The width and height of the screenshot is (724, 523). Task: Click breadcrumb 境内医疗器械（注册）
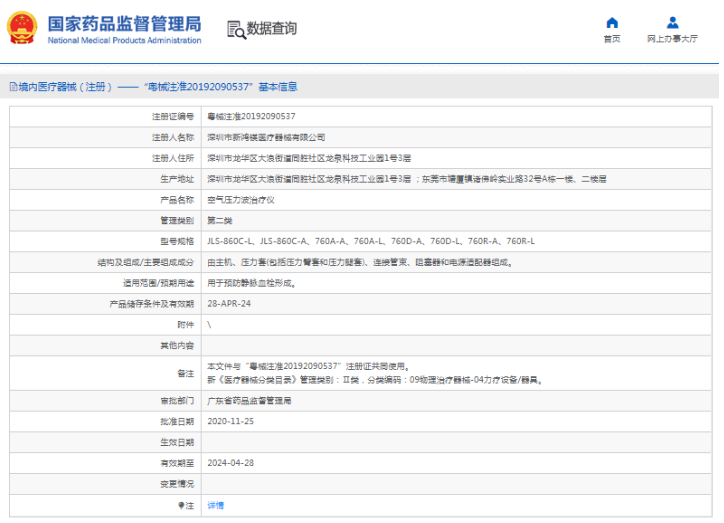pyautogui.click(x=65, y=87)
